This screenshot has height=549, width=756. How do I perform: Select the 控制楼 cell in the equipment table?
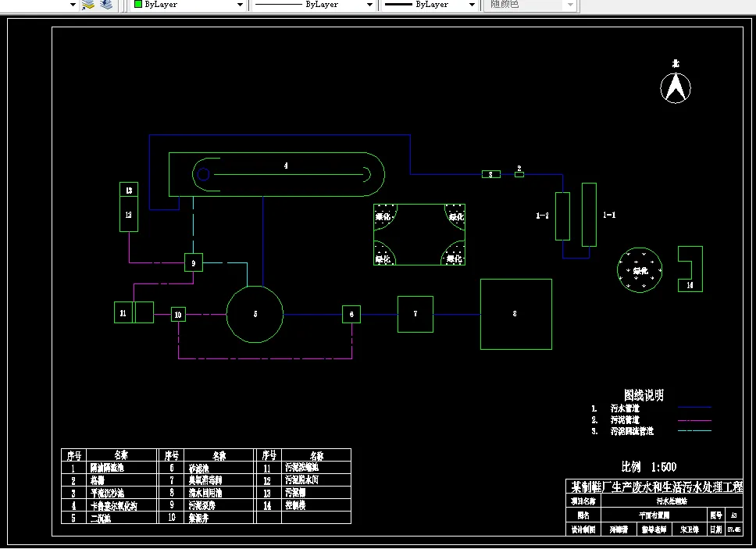pyautogui.click(x=316, y=505)
